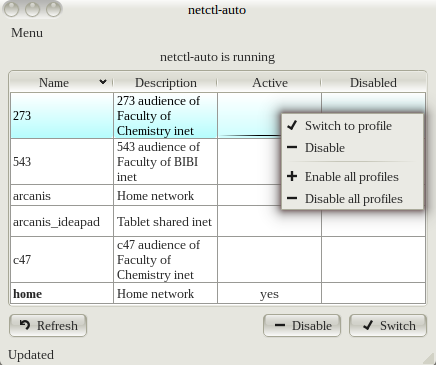Click the plus icon for Enable all profiles
Screen dimensions: 436x365
click(292, 176)
